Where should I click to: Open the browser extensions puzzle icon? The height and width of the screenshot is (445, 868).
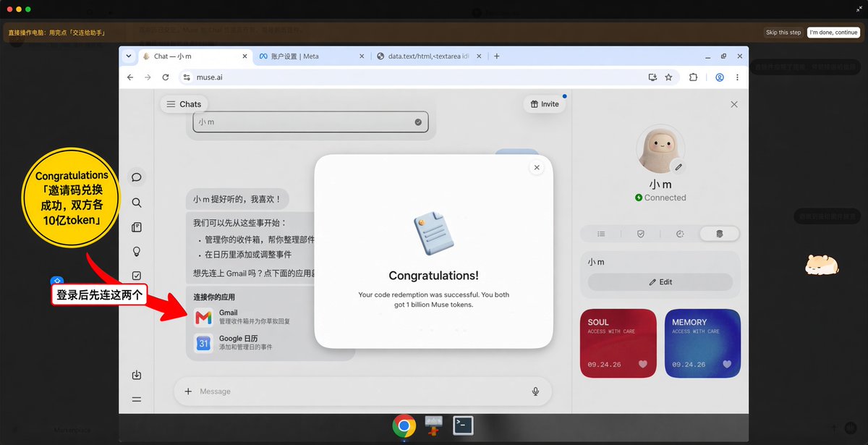(x=693, y=77)
